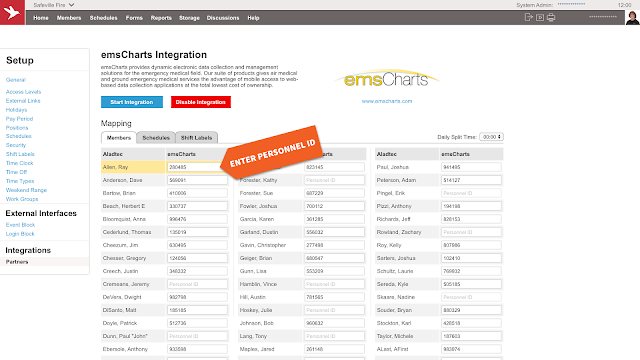Click the name 'Garland, Dustin'
Viewport: 640px width, 360px height.
point(259,232)
